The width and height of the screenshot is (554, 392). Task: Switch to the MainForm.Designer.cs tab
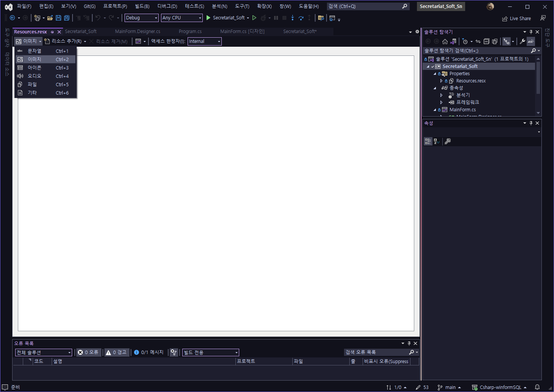pyautogui.click(x=137, y=32)
